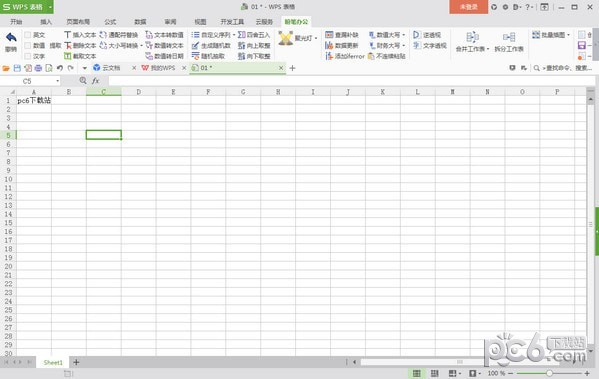Convert with 文本转数值
The width and height of the screenshot is (599, 379).
point(164,35)
